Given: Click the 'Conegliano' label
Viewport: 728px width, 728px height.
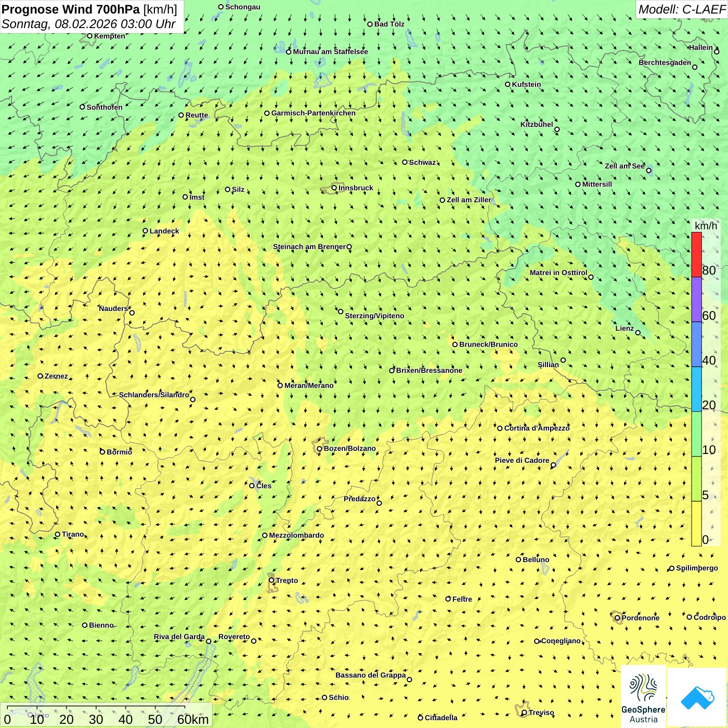Looking at the screenshot, I should 561,641.
